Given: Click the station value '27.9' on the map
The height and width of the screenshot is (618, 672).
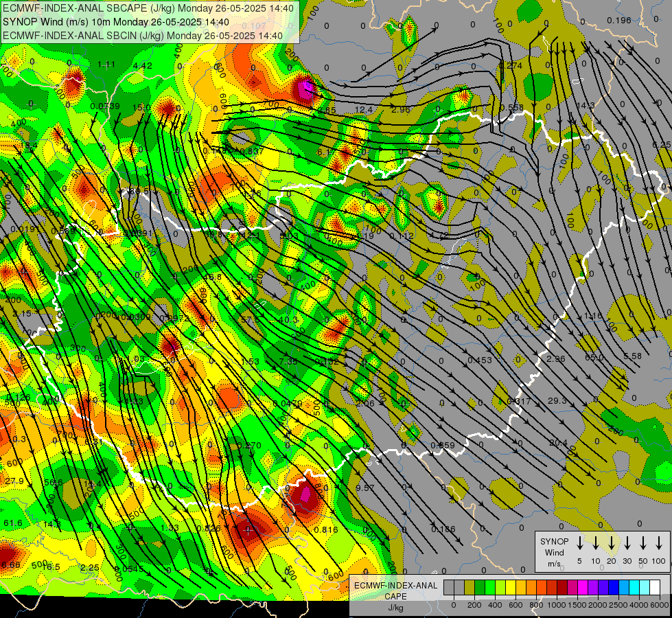Looking at the screenshot, I should 14,481.
